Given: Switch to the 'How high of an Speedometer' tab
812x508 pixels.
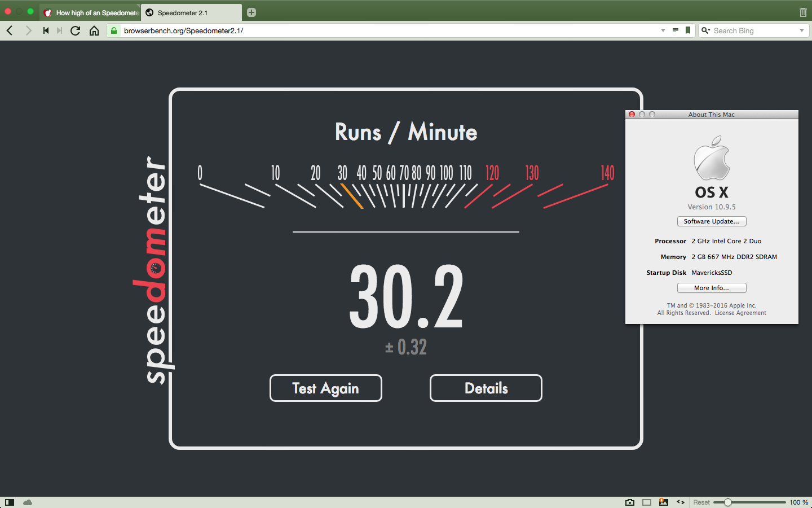Looking at the screenshot, I should click(x=91, y=12).
